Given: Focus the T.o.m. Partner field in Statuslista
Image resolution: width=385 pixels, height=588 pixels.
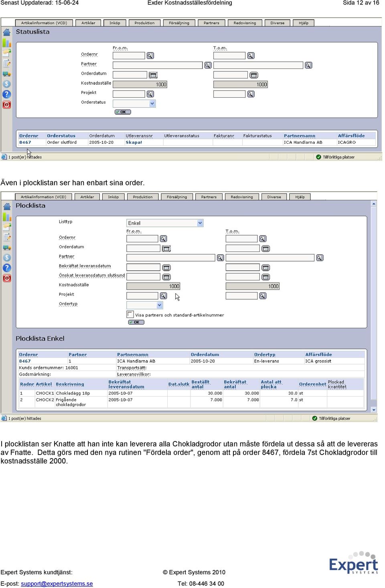Looking at the screenshot, I should pyautogui.click(x=258, y=65).
